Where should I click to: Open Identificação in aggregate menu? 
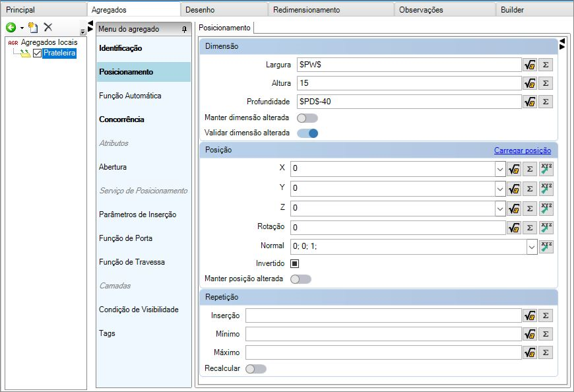(x=144, y=48)
